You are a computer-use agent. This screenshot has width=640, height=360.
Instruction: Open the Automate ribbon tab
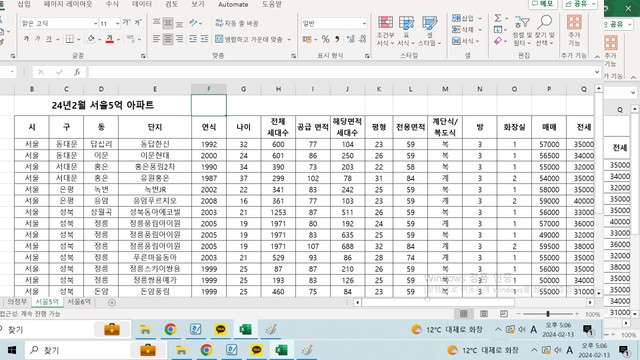click(233, 4)
